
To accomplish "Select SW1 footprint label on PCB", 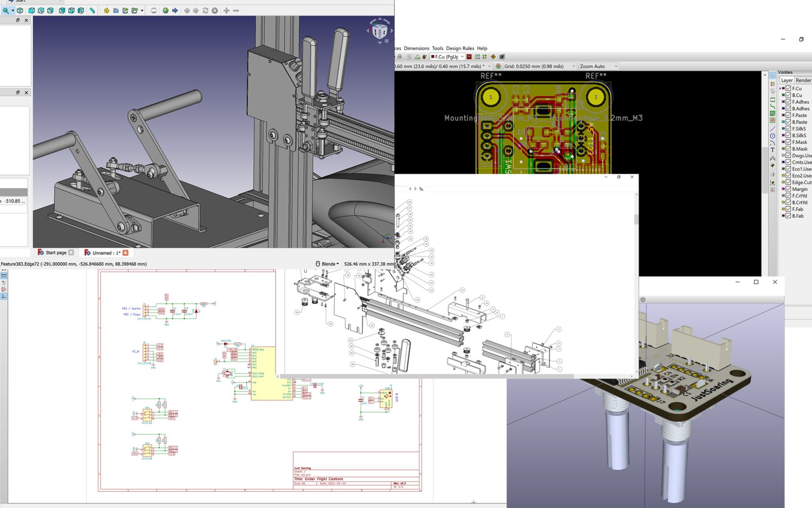I will pyautogui.click(x=509, y=167).
